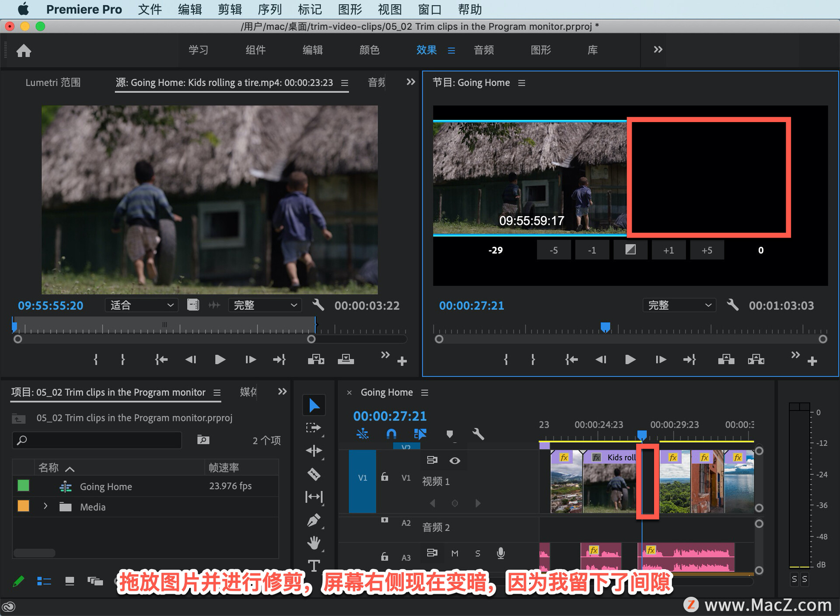Image resolution: width=840 pixels, height=616 pixels.
Task: Click orange label swatch of Media
Action: 23,506
